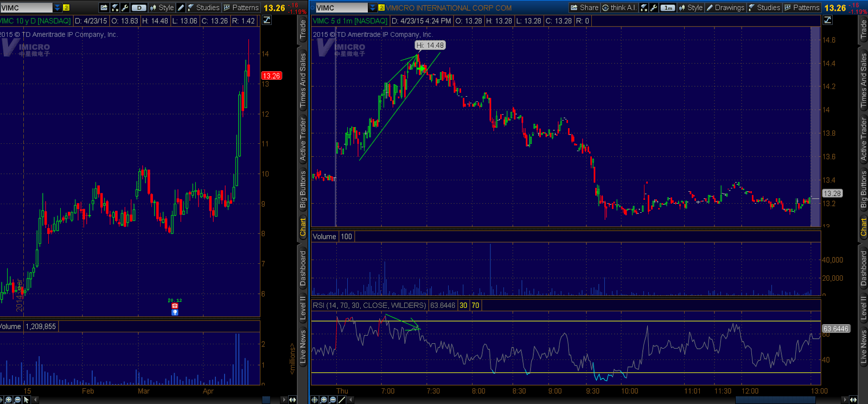The width and height of the screenshot is (868, 404).
Task: Open chart settings wrench in left chart
Action: 125,8
